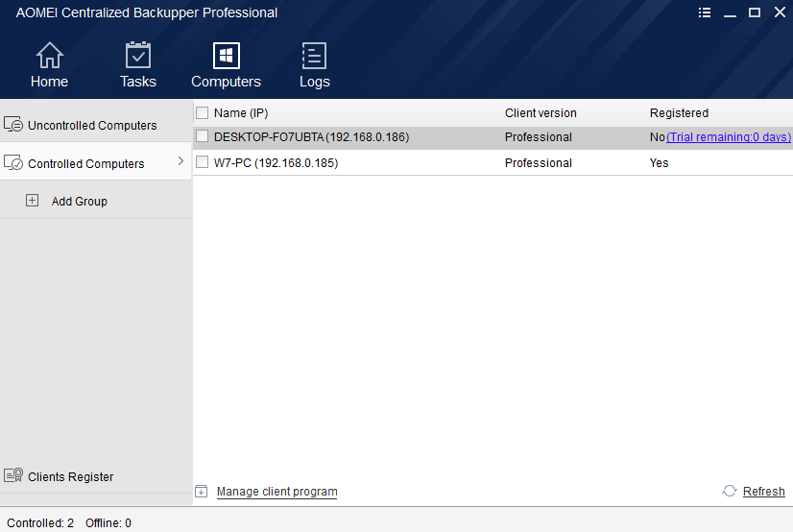The image size is (793, 532).
Task: Select Uncontrolled Computers in sidebar
Action: coord(96,124)
